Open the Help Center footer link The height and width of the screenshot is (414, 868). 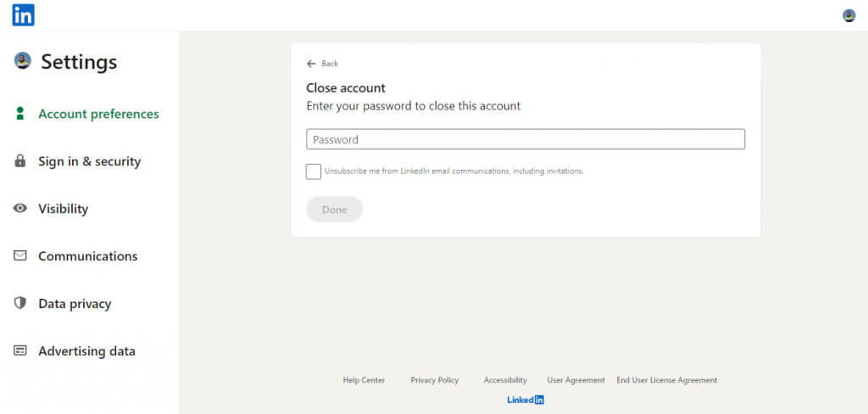[364, 380]
